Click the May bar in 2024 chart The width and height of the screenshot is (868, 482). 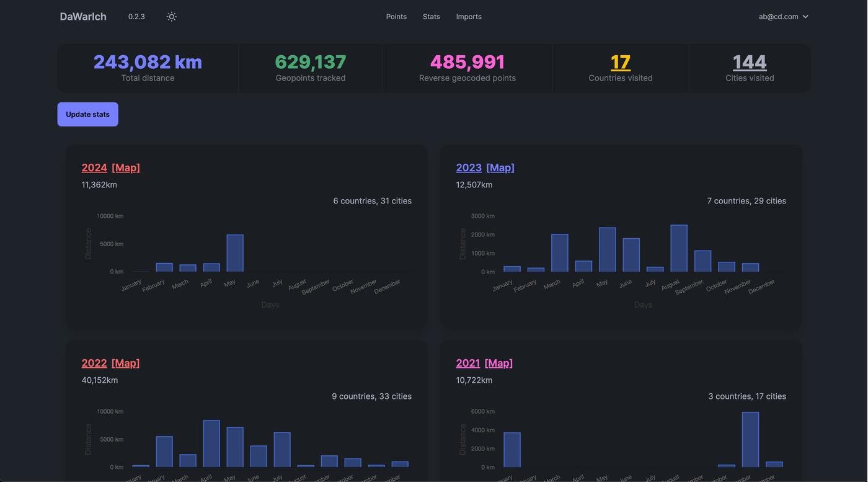[235, 254]
